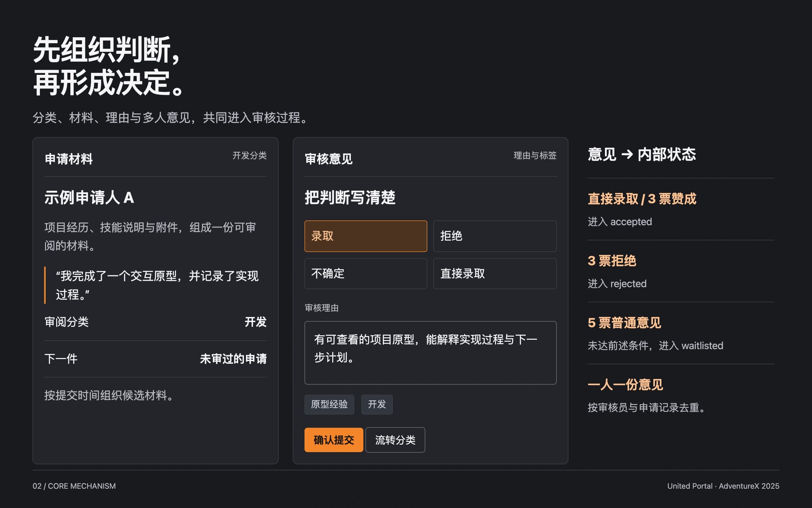Click the 确认提交 button
The image size is (812, 508).
[x=334, y=440]
